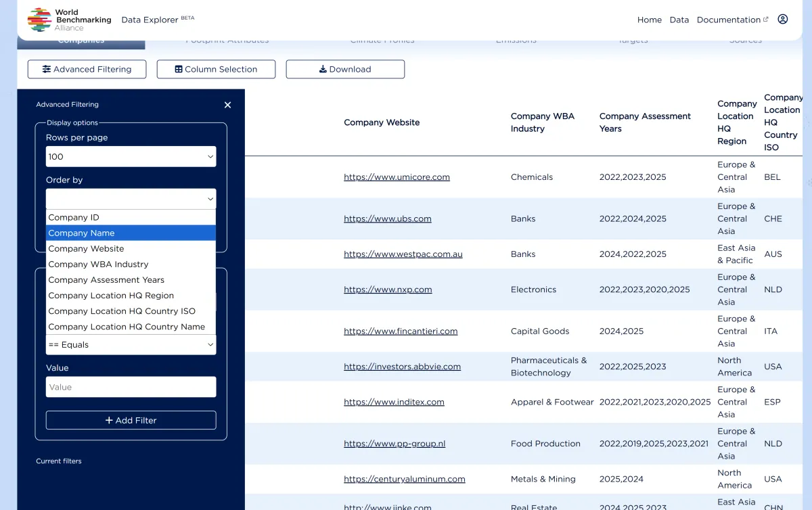Click inside the Value input field
Screen dimensions: 812x510
131,387
